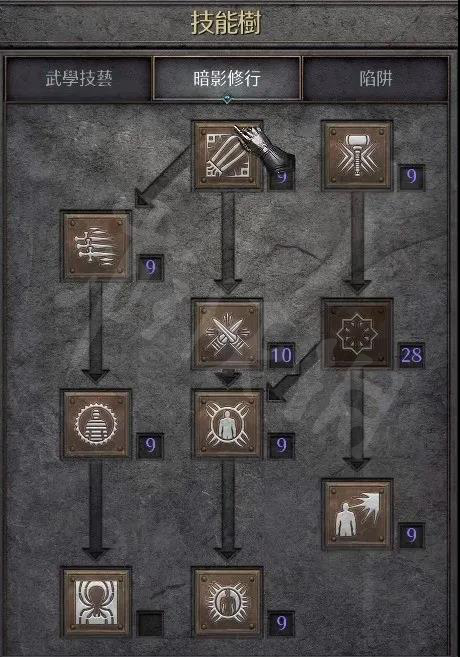This screenshot has width=460, height=657.
Task: Click the dark octagon star skill icon
Action: pyautogui.click(x=357, y=334)
